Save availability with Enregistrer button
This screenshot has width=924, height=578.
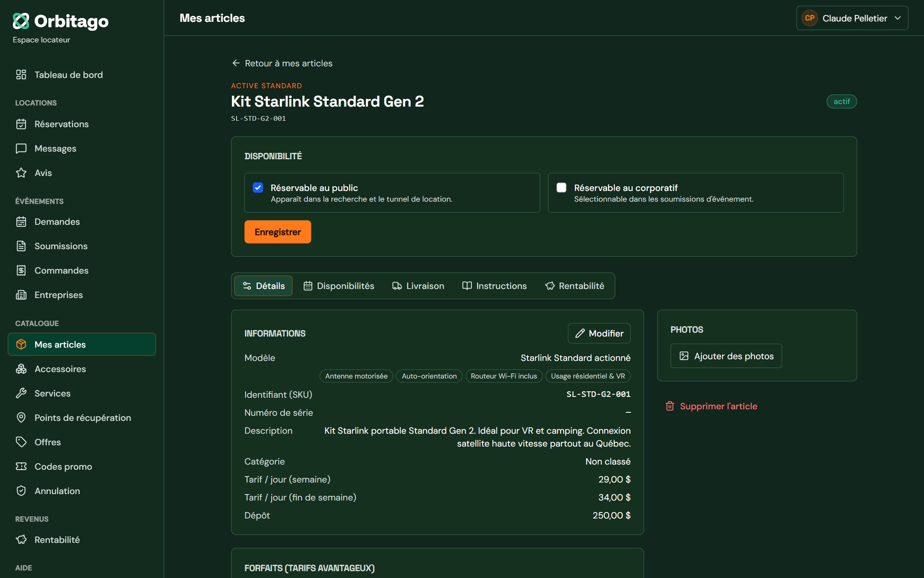pos(278,232)
